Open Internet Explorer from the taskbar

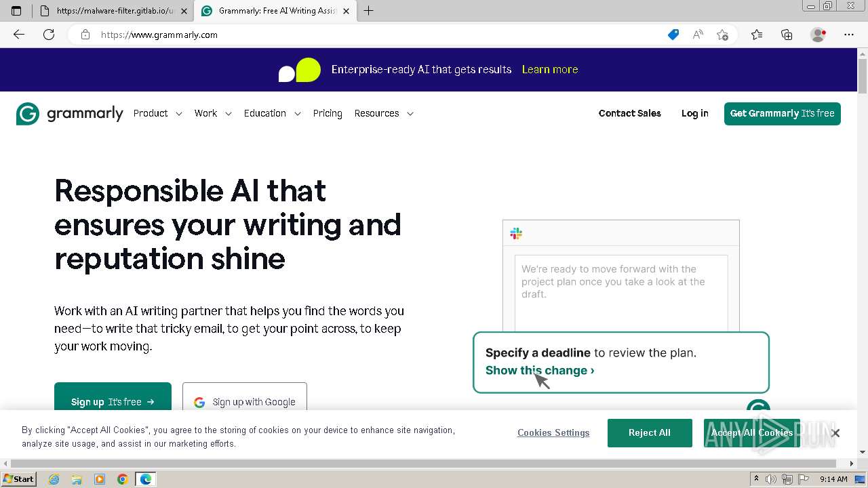(54, 479)
